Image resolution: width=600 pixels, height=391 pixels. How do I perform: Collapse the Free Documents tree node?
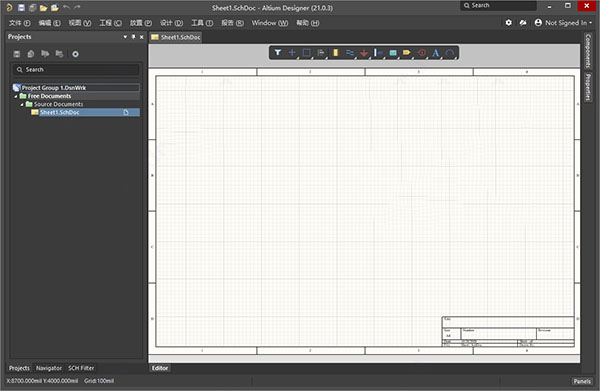[16, 96]
